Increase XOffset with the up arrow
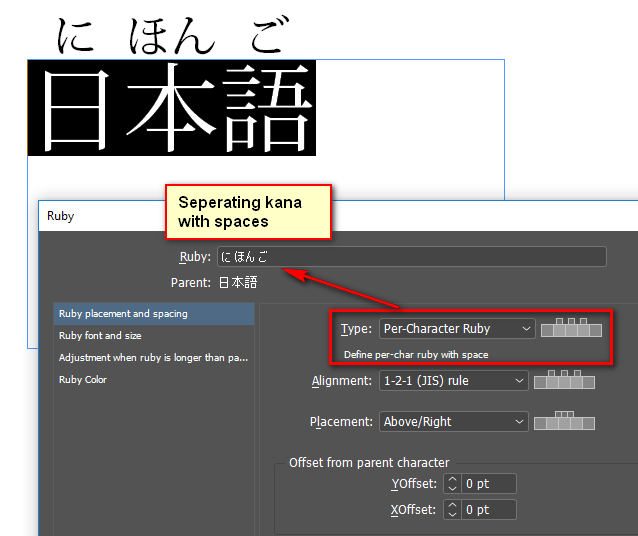Image resolution: width=638 pixels, height=536 pixels. tap(452, 505)
